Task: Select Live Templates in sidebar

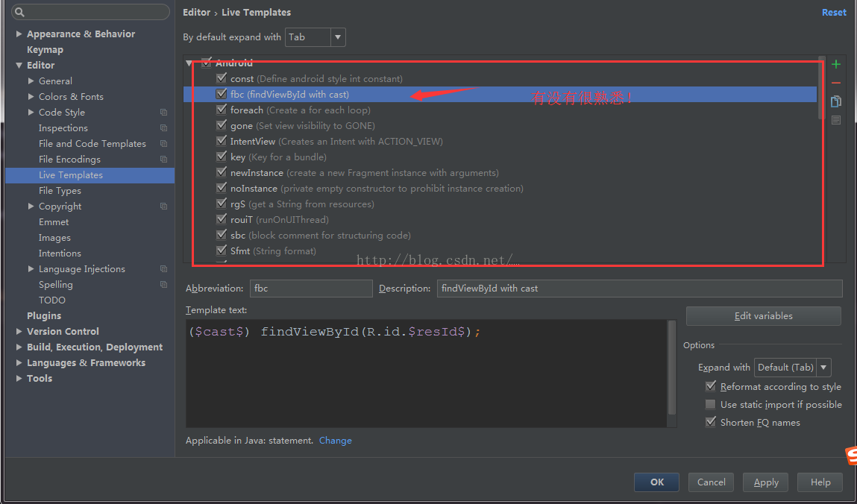Action: 90,174
